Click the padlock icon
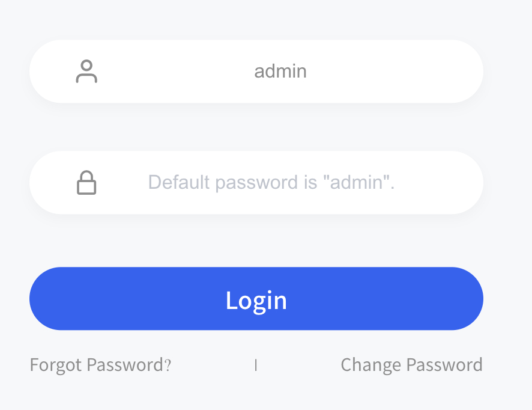532x410 pixels. click(86, 182)
